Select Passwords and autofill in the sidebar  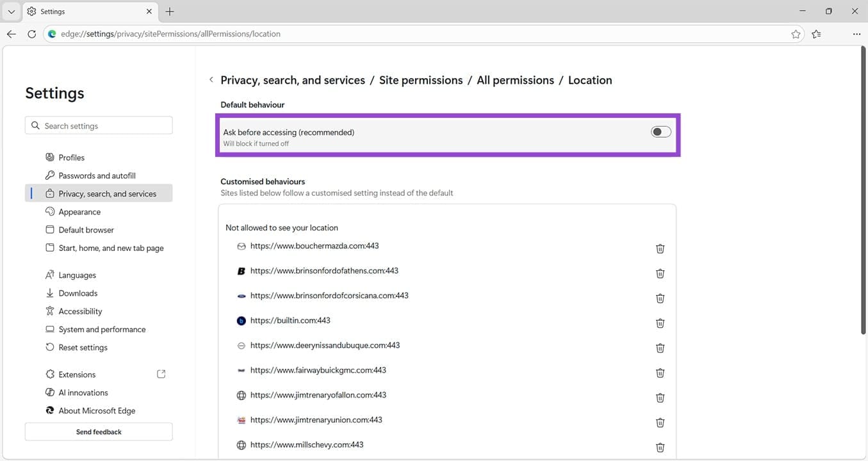(96, 175)
